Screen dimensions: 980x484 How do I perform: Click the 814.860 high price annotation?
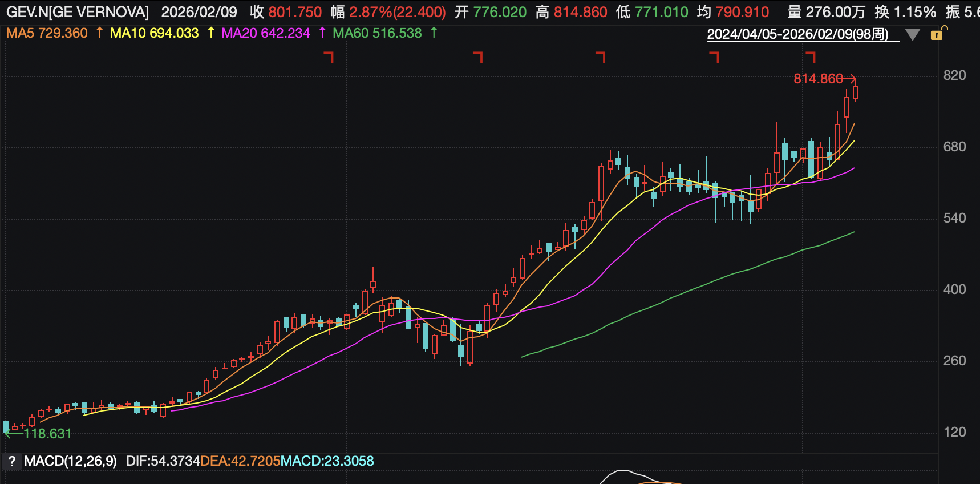tap(818, 79)
